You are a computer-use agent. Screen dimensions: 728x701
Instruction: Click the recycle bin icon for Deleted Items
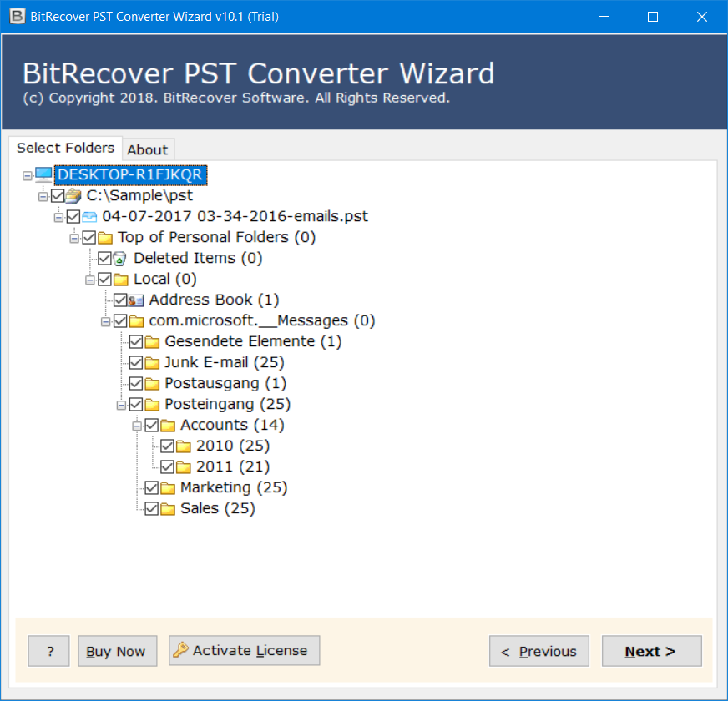(x=119, y=259)
